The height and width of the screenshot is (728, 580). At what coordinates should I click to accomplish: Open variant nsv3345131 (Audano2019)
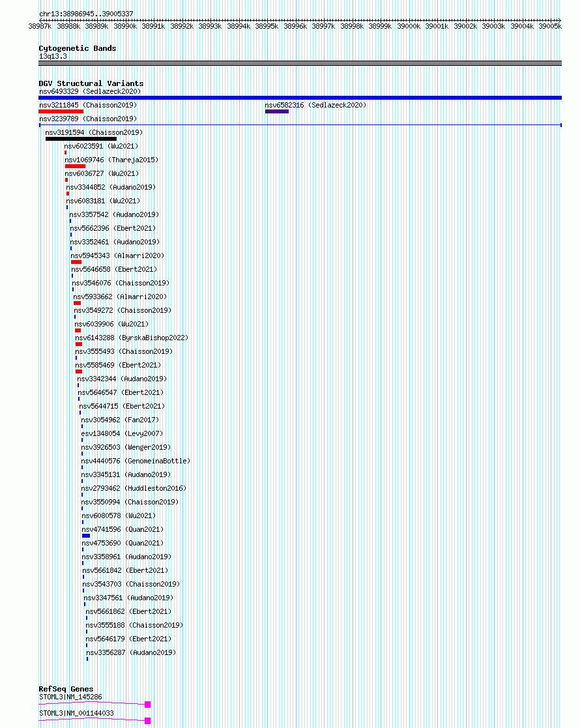[126, 475]
